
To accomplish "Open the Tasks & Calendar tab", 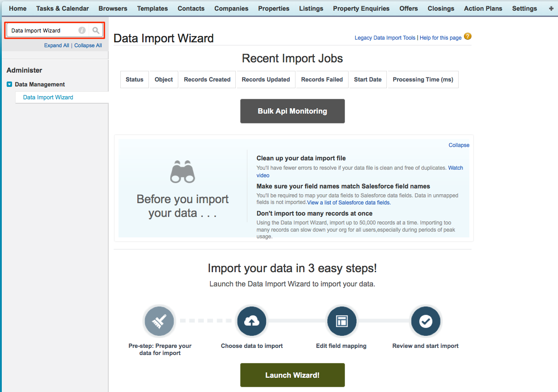I will (x=62, y=8).
